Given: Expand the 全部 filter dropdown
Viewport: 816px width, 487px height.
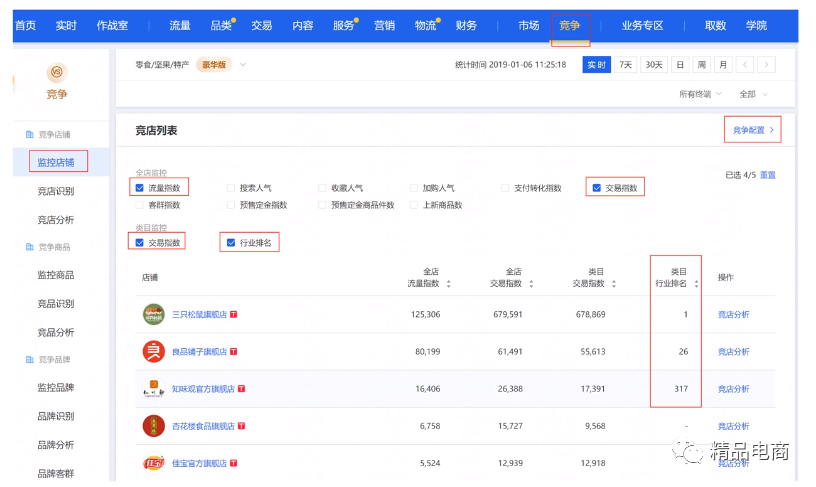Looking at the screenshot, I should click(x=753, y=94).
